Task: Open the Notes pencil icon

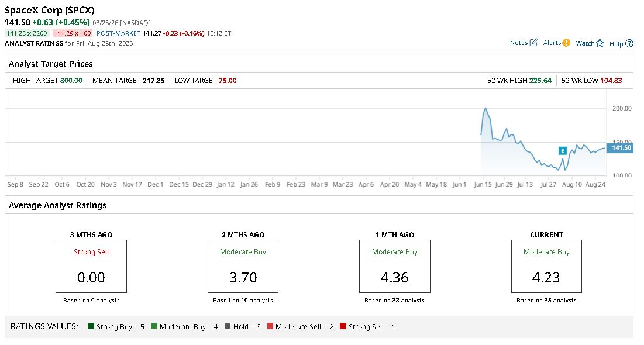Action: (533, 42)
